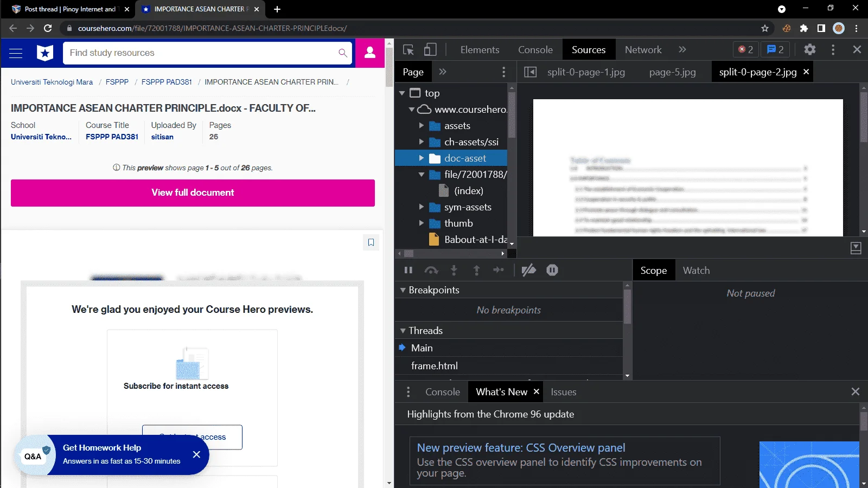Screen dimensions: 868x488
Task: Hide the file navigator sidebar
Action: [530, 72]
